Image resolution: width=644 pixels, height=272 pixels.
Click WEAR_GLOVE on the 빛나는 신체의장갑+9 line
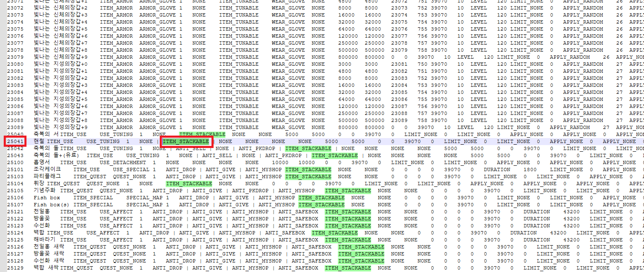point(288,57)
